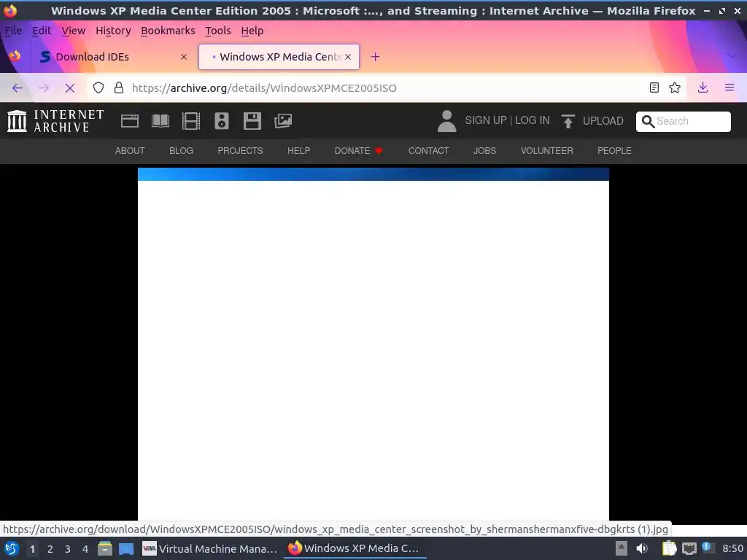The width and height of the screenshot is (747, 560).
Task: Select the Windows XP Media Center tab
Action: 279,57
